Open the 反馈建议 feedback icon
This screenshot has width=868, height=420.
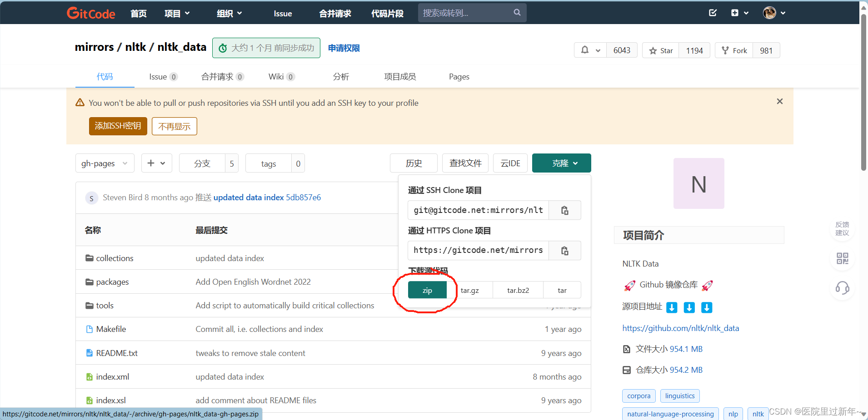[842, 228]
